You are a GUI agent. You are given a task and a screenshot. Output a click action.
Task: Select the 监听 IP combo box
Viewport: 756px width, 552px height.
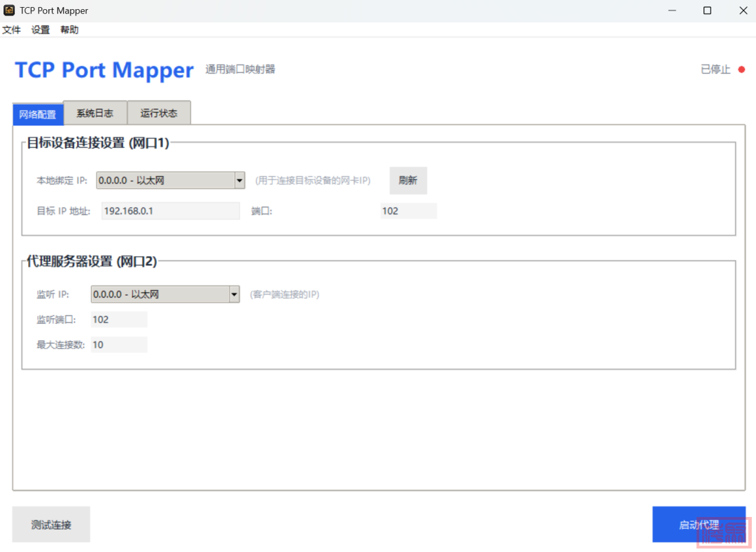click(160, 295)
